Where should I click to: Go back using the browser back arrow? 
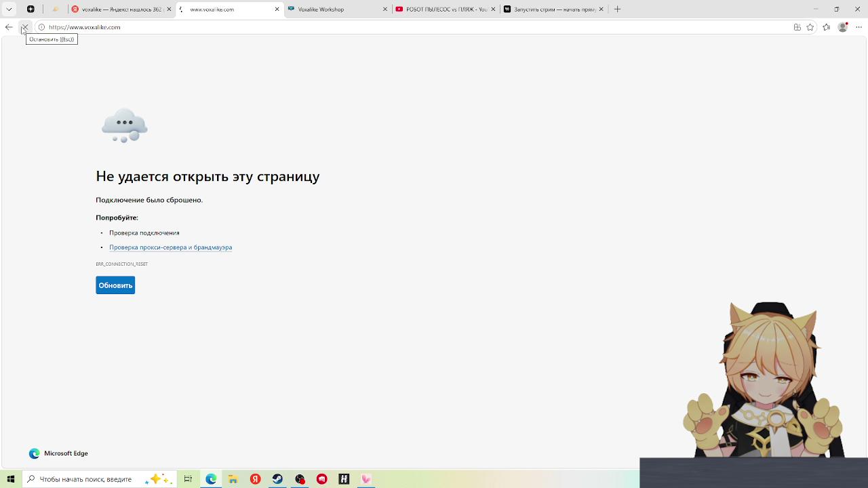[9, 27]
